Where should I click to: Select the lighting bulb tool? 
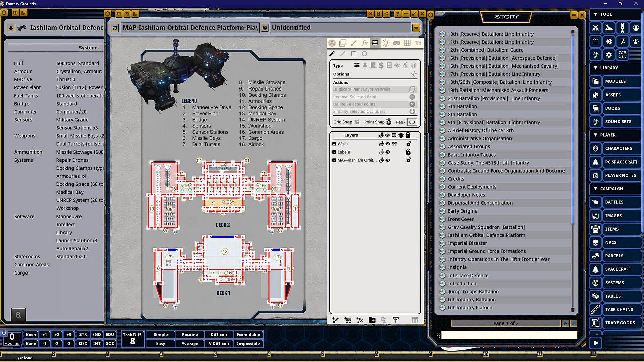pyautogui.click(x=386, y=43)
